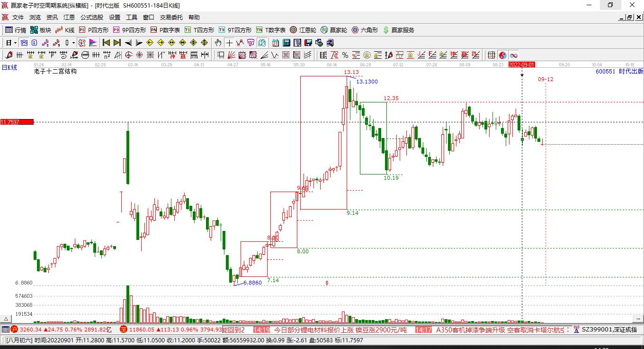Click the color grid table icon
Image resolution: width=644 pixels, height=349 pixels.
pyautogui.click(x=492, y=55)
